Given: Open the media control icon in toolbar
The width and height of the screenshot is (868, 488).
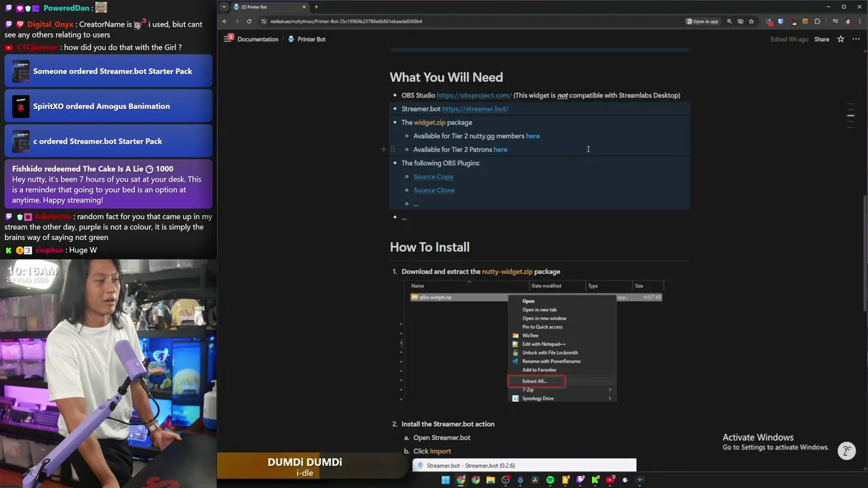Looking at the screenshot, I should [835, 21].
